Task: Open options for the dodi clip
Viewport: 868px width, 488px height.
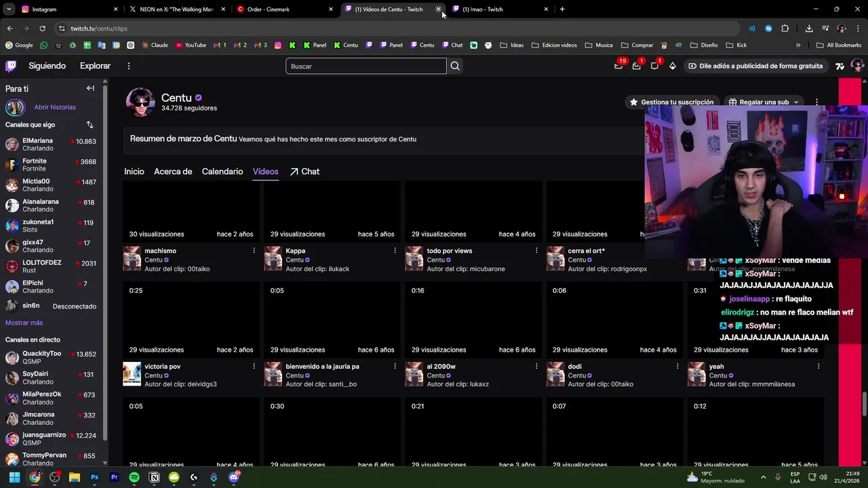Action: pyautogui.click(x=677, y=366)
